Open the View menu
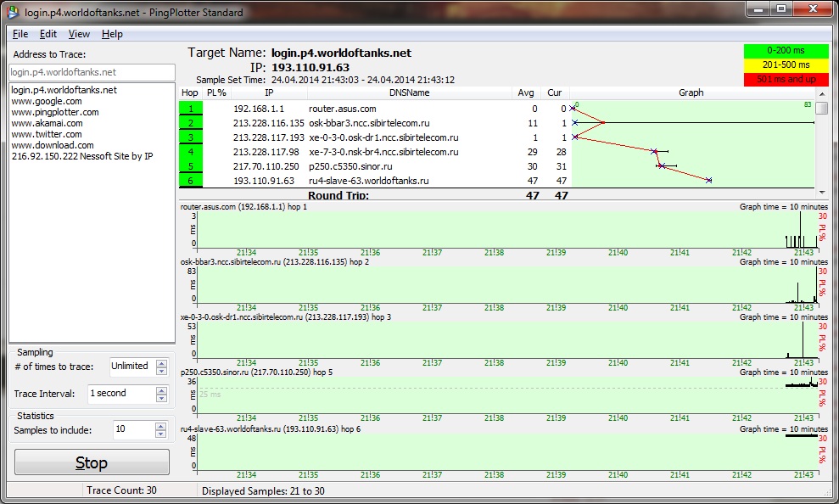The image size is (839, 504). pyautogui.click(x=79, y=34)
